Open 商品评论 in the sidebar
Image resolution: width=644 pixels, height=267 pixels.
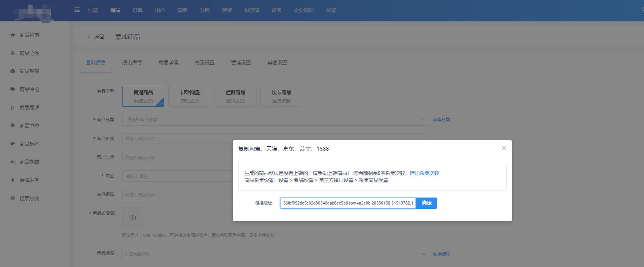29,89
